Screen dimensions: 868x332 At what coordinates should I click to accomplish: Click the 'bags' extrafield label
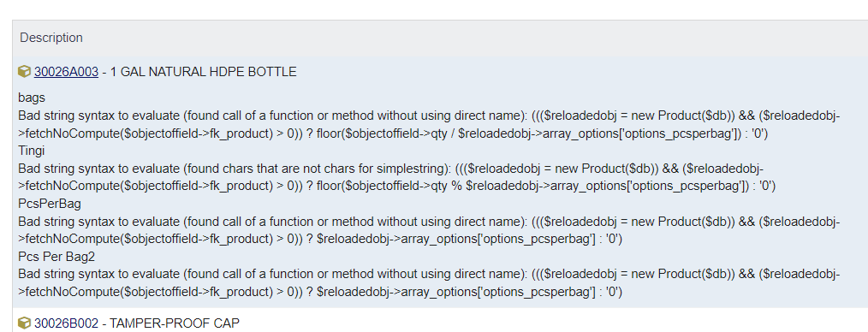(x=32, y=98)
